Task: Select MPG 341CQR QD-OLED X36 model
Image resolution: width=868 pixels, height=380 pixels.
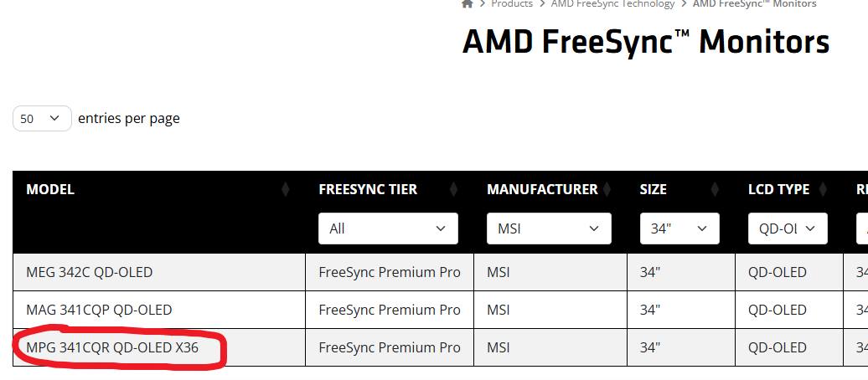Action: pos(112,347)
